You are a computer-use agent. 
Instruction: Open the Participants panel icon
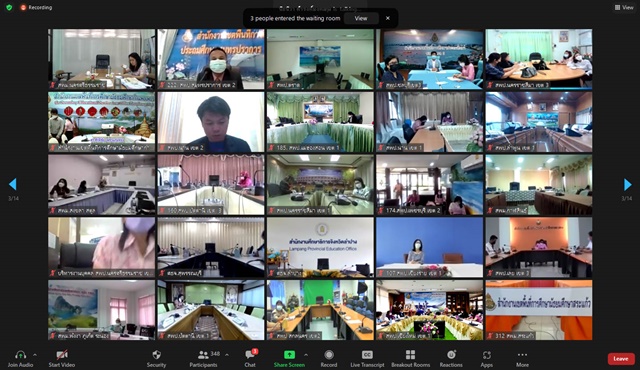click(x=203, y=354)
